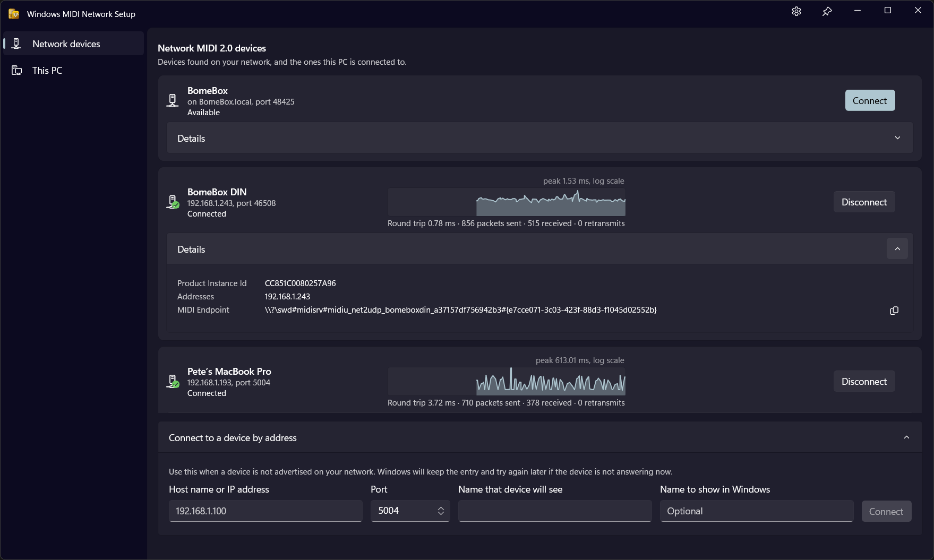This screenshot has height=560, width=934.
Task: Collapse Connect to a device by address
Action: (x=906, y=437)
